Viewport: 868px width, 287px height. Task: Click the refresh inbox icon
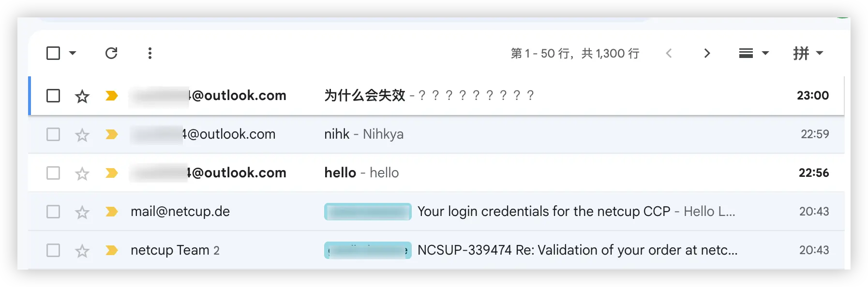(111, 53)
